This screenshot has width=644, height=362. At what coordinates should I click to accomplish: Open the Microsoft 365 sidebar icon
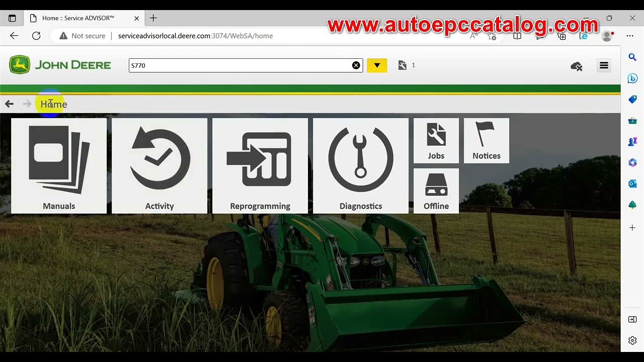pyautogui.click(x=632, y=163)
